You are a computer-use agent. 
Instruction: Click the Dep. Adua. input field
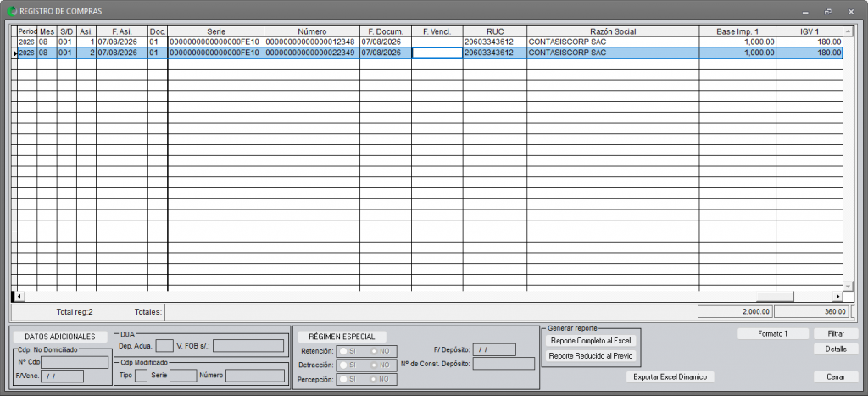point(164,346)
